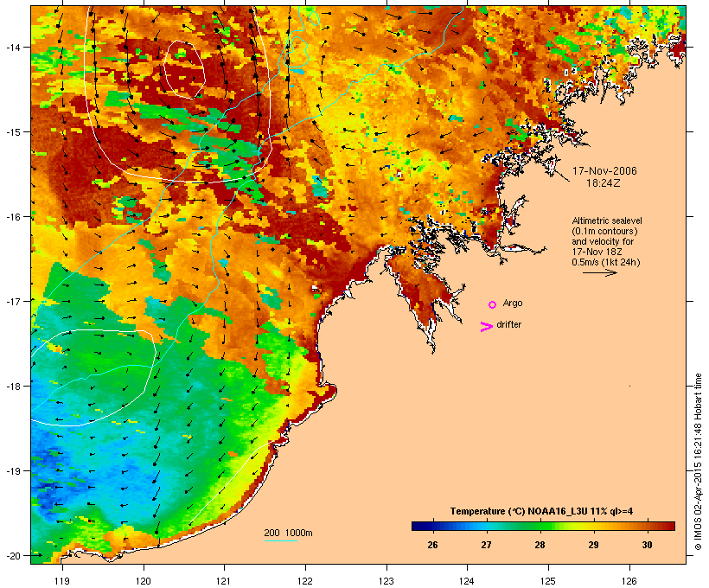Click the 126 longitude axis label

(x=629, y=581)
